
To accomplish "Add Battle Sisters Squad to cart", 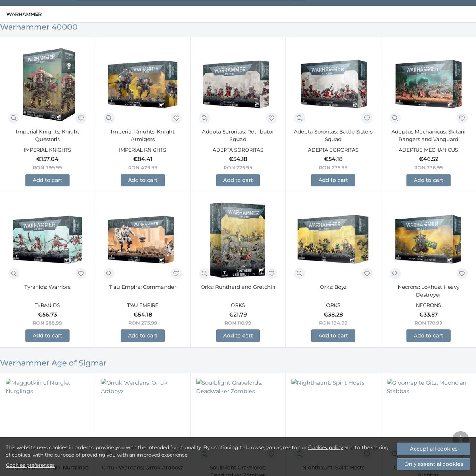I will coord(333,180).
